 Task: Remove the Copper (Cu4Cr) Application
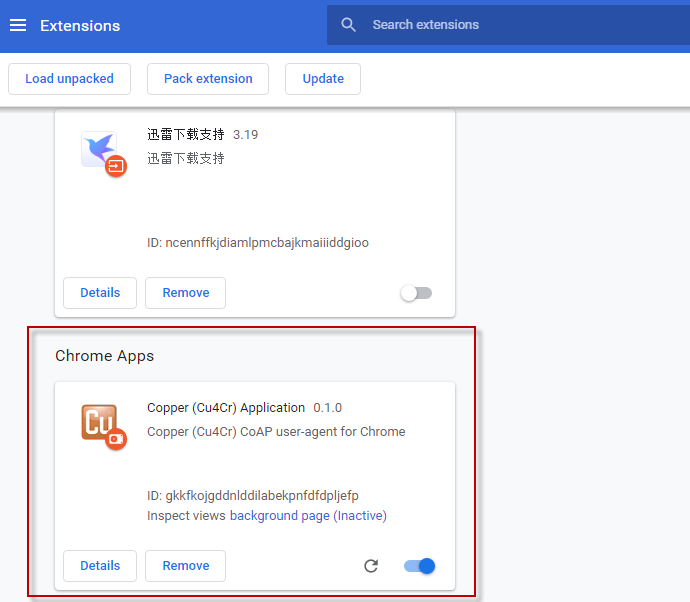click(186, 565)
